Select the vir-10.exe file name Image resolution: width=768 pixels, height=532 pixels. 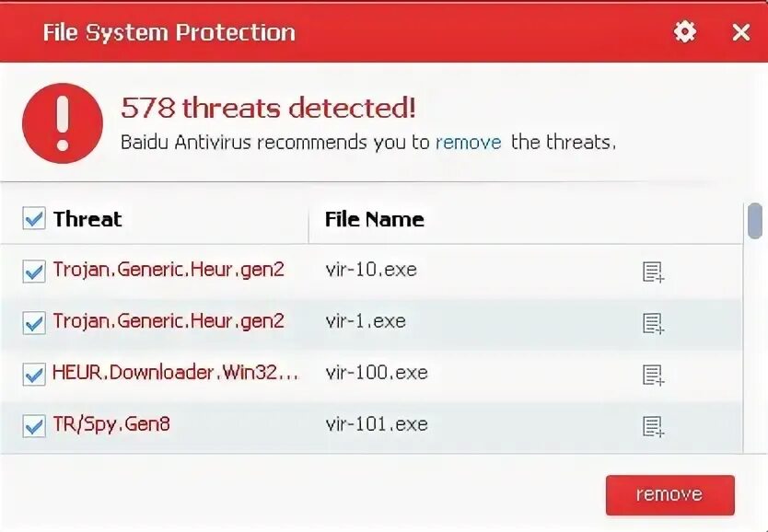pyautogui.click(x=370, y=270)
